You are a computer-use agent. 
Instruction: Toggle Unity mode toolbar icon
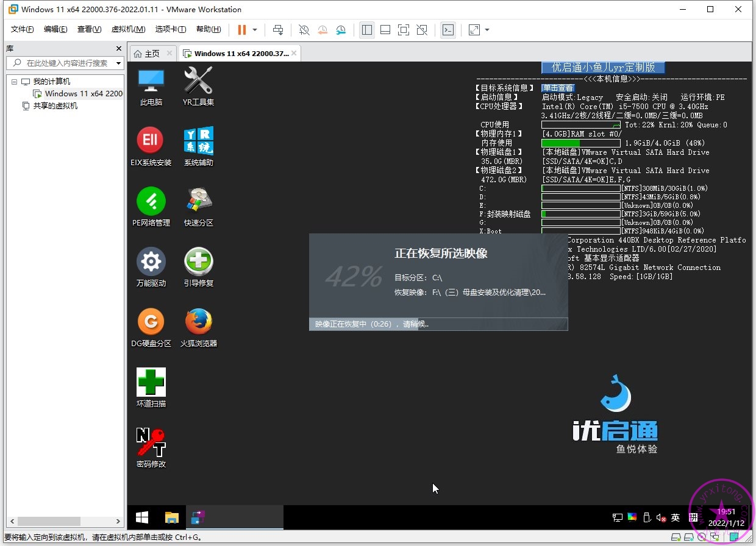422,29
